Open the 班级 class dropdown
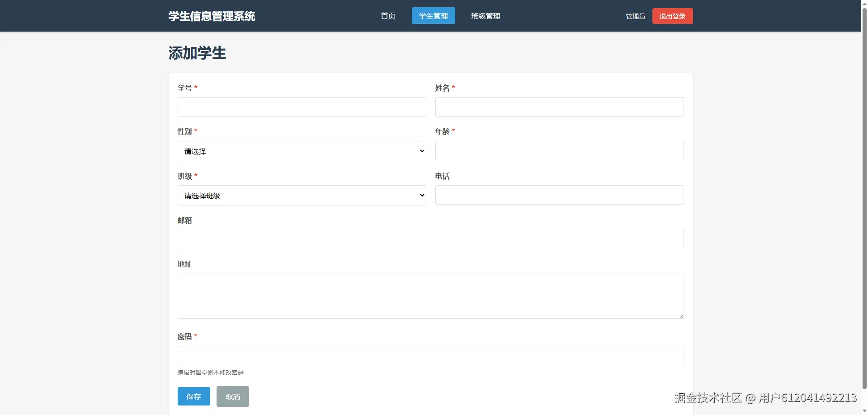The image size is (868, 415). click(x=301, y=195)
